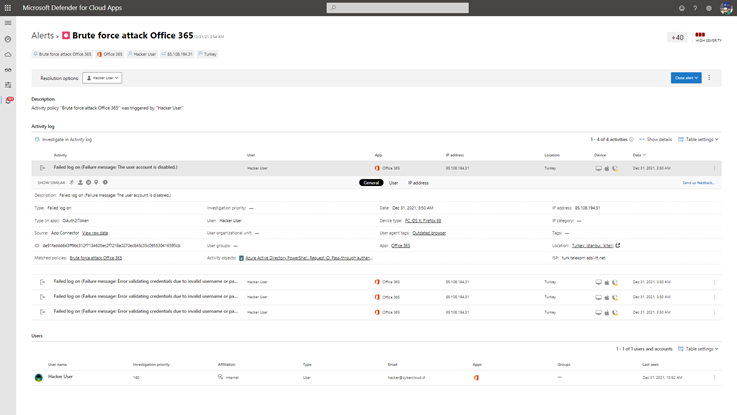Click the Apple OS icon in first row
The height and width of the screenshot is (415, 737).
pyautogui.click(x=607, y=168)
